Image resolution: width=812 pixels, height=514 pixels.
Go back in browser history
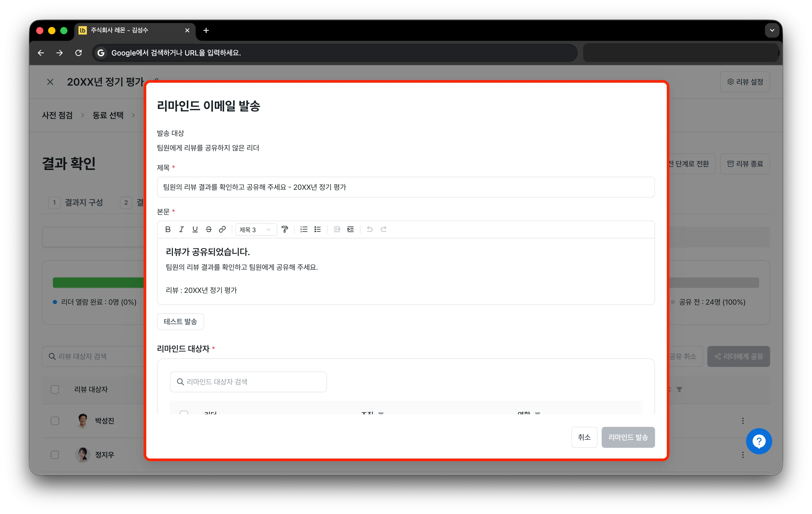click(x=41, y=53)
